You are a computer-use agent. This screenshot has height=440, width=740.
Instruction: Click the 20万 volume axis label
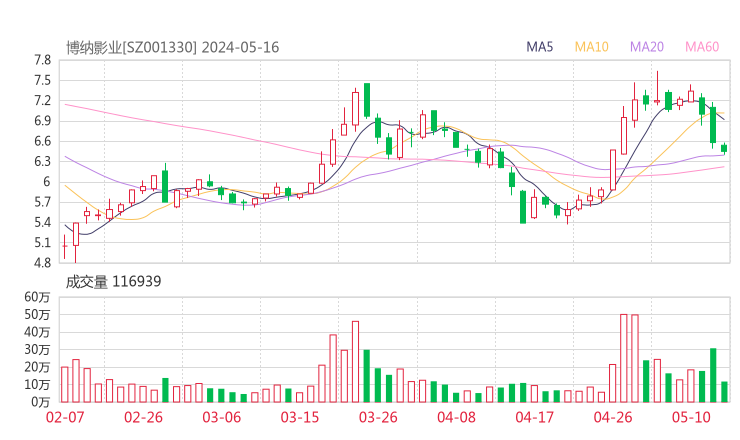click(37, 367)
